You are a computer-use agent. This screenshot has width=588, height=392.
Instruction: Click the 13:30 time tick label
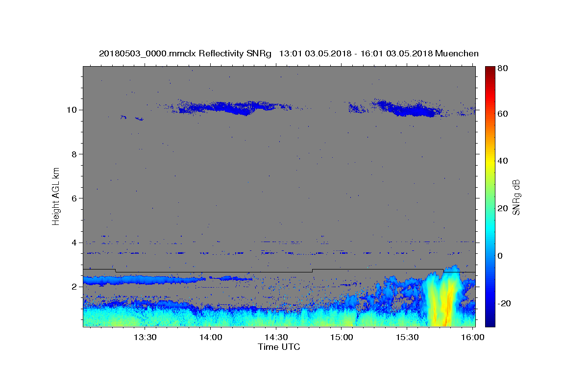coord(145,338)
